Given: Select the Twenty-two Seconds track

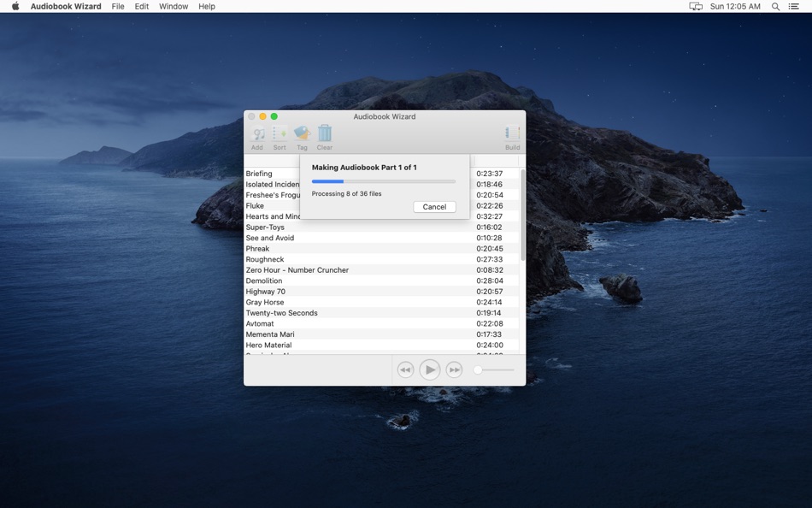Looking at the screenshot, I should click(x=382, y=313).
